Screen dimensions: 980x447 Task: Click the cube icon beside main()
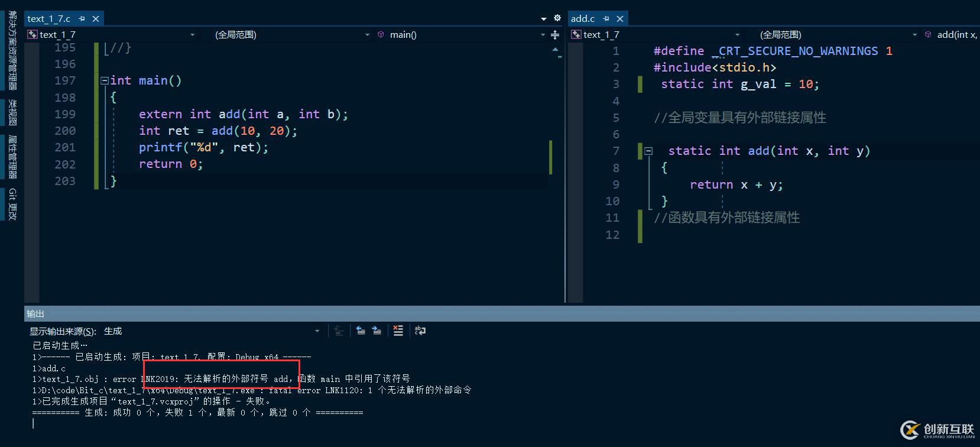pos(381,35)
